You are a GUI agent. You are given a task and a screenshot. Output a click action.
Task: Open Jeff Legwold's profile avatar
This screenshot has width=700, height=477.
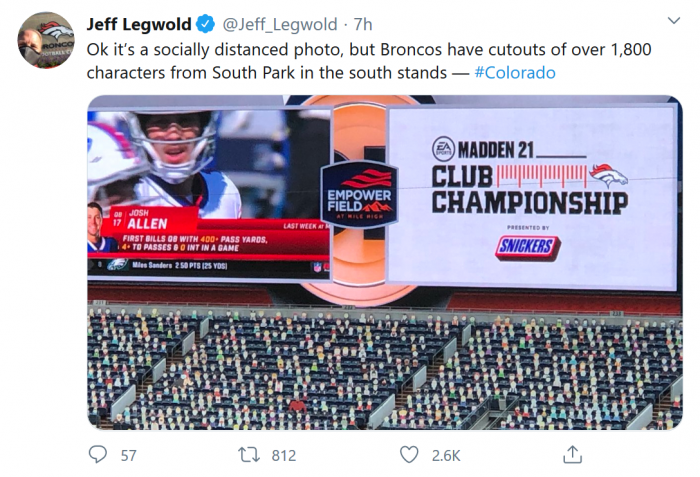46,40
